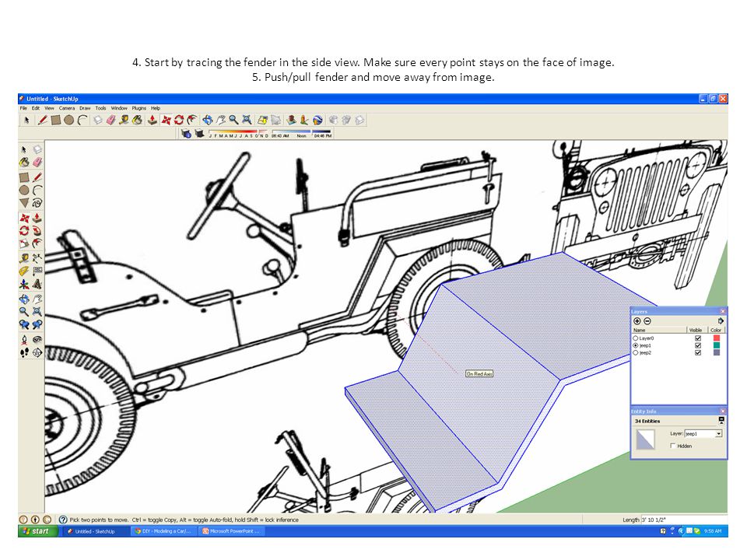Pick the Circle tool in the top toolbar

click(69, 120)
